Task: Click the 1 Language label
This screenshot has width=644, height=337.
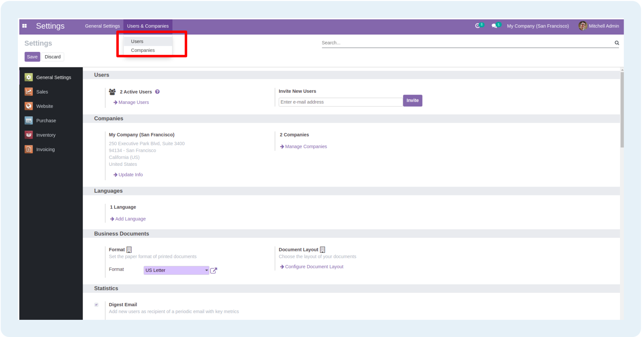Action: click(123, 207)
